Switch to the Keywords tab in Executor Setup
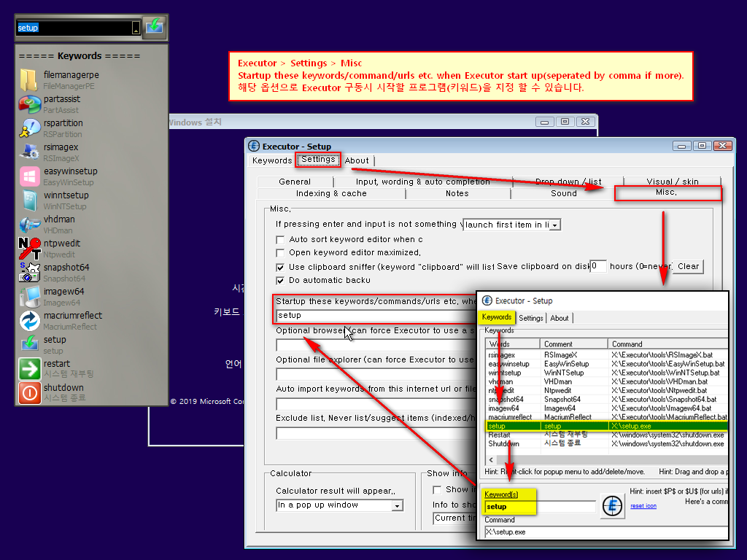This screenshot has width=747, height=560. click(x=271, y=160)
